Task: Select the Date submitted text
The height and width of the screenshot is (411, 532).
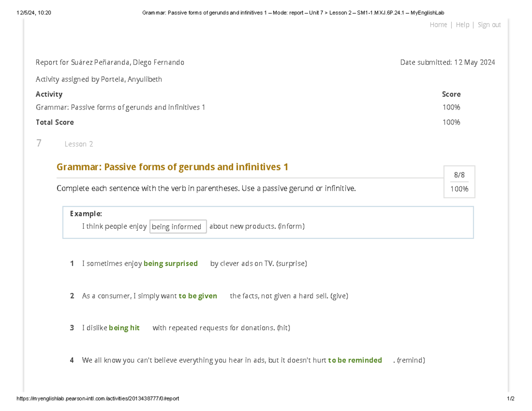Action: click(x=447, y=63)
